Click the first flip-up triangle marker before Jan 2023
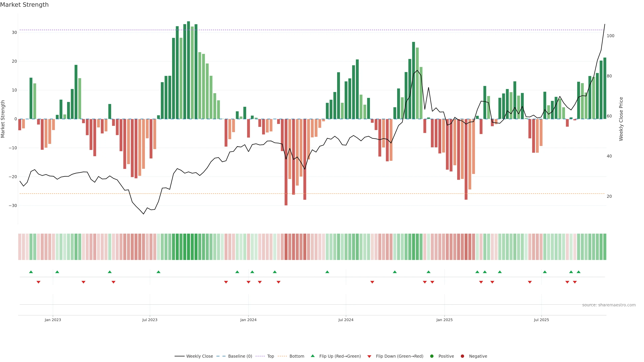 (31, 272)
